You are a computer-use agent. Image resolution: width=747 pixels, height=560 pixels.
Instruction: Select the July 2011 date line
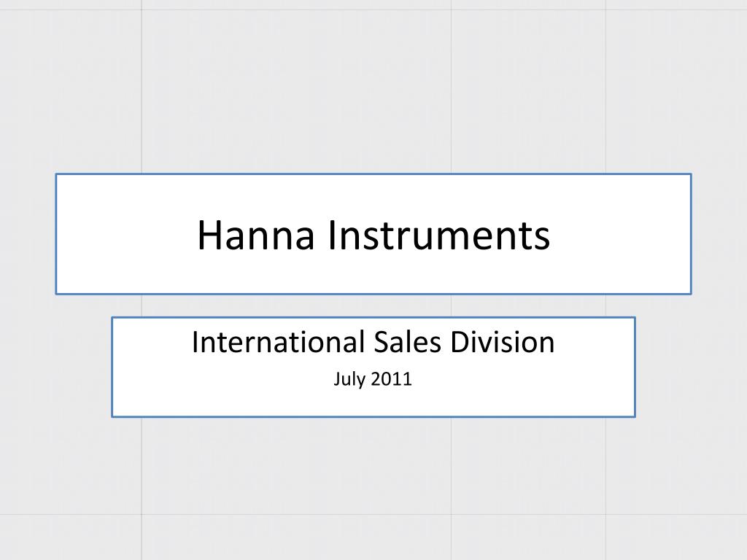(373, 379)
